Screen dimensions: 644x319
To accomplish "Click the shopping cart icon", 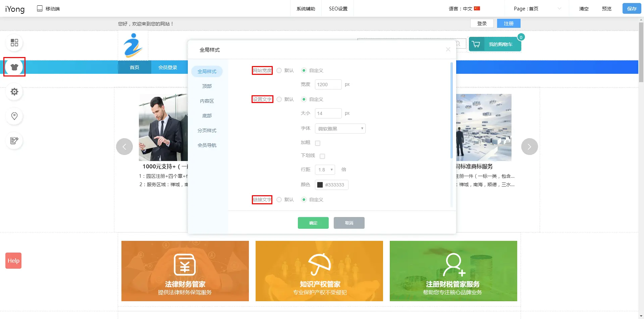I will point(476,44).
